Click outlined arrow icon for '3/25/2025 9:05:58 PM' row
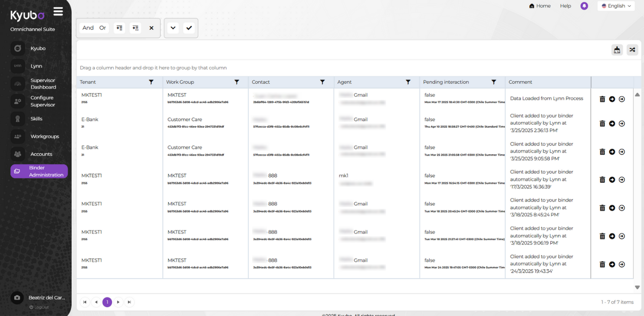 pos(622,151)
